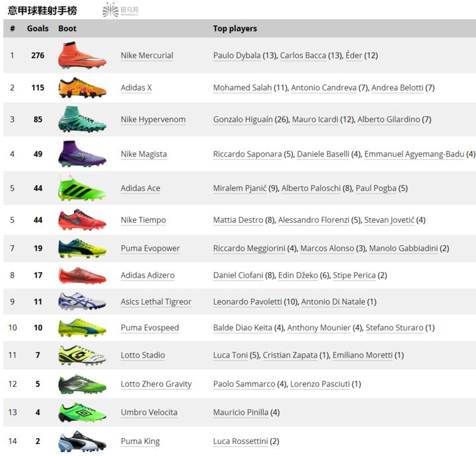
Task: Open Alessandro Florenzi's player link
Action: 313,220
